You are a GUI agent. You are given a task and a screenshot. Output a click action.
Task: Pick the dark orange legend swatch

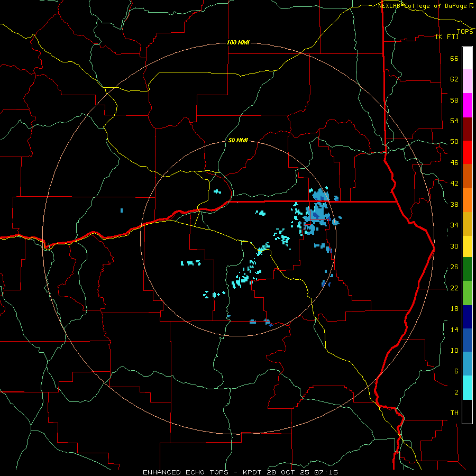point(467,176)
